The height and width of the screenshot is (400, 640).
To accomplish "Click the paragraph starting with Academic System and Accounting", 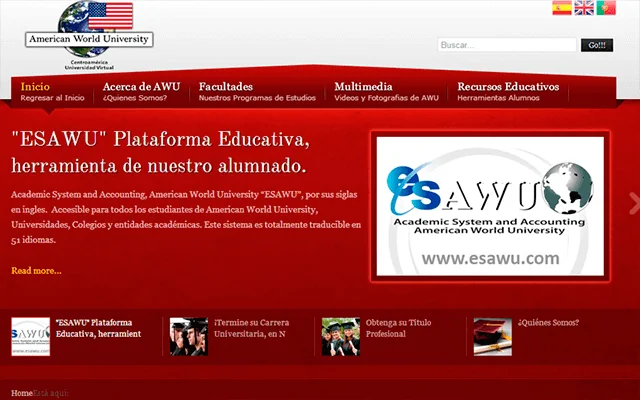I will (186, 217).
